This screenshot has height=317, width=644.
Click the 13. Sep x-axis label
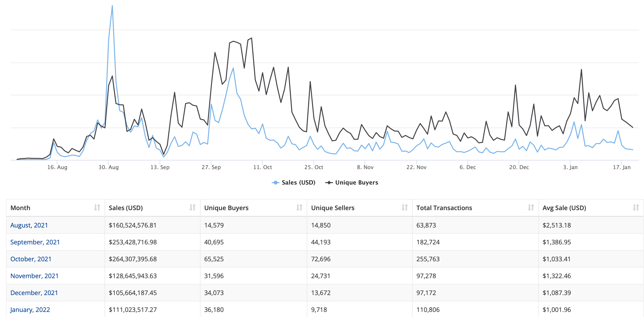(160, 167)
